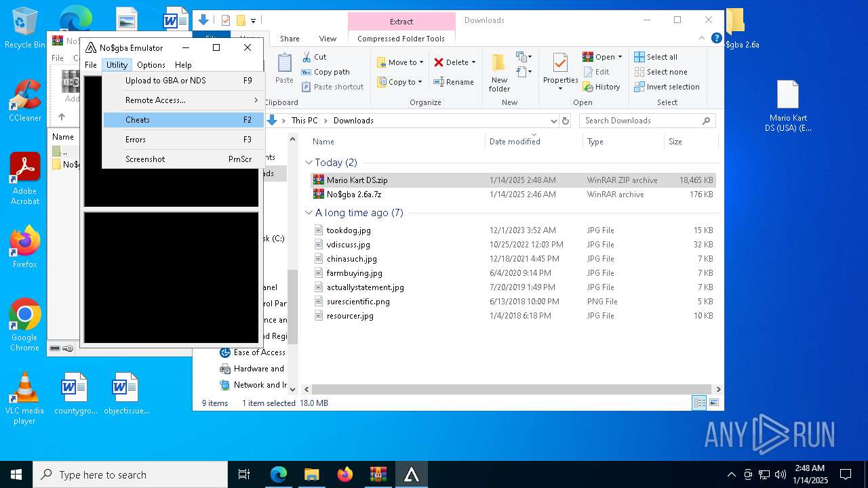Open CCleaner desktop shortcut

click(x=25, y=101)
